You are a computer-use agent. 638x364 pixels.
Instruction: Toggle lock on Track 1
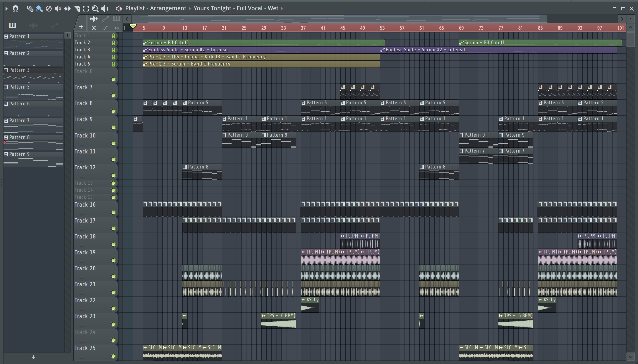(113, 36)
